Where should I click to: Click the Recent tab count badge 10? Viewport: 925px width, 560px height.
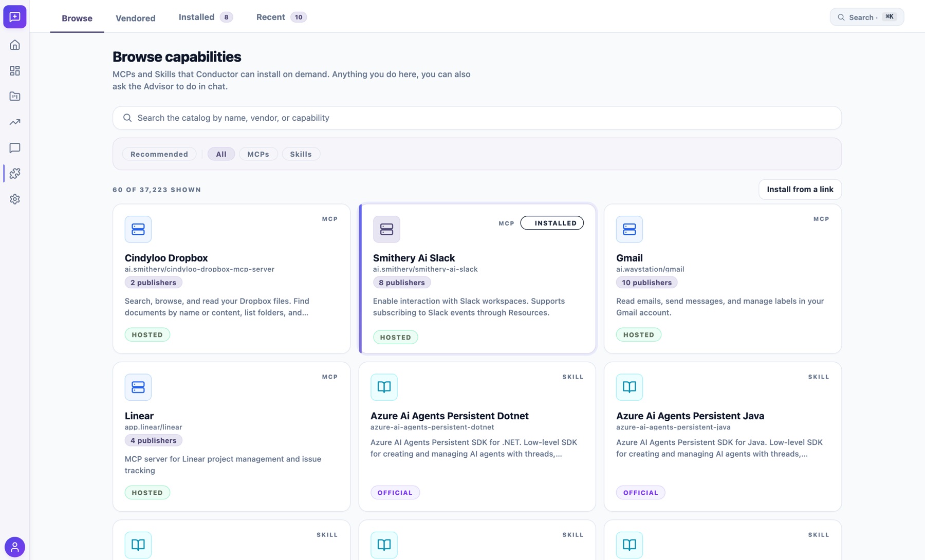click(x=299, y=17)
